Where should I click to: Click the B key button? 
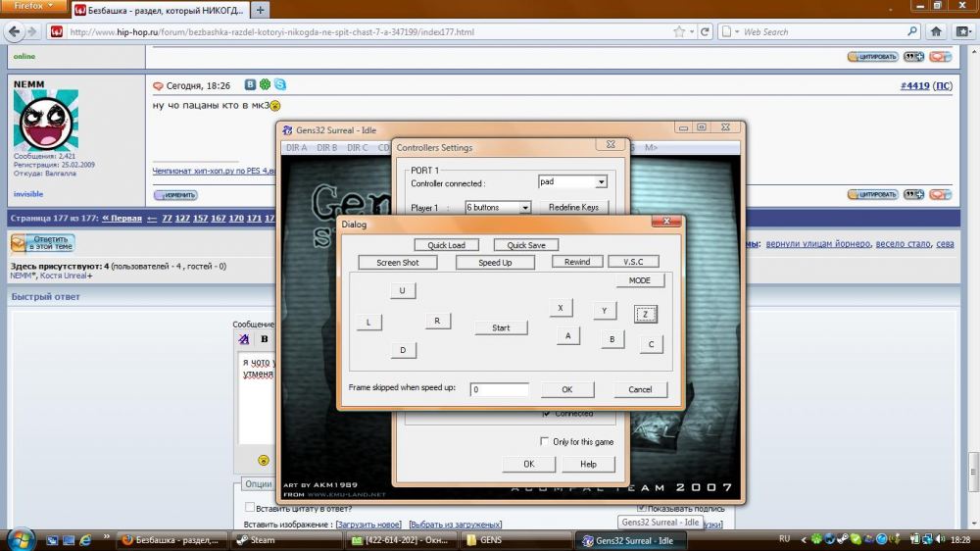612,339
